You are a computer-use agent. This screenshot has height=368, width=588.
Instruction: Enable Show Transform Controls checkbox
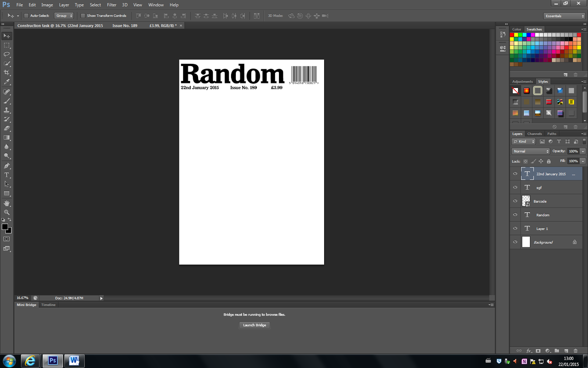tap(83, 16)
